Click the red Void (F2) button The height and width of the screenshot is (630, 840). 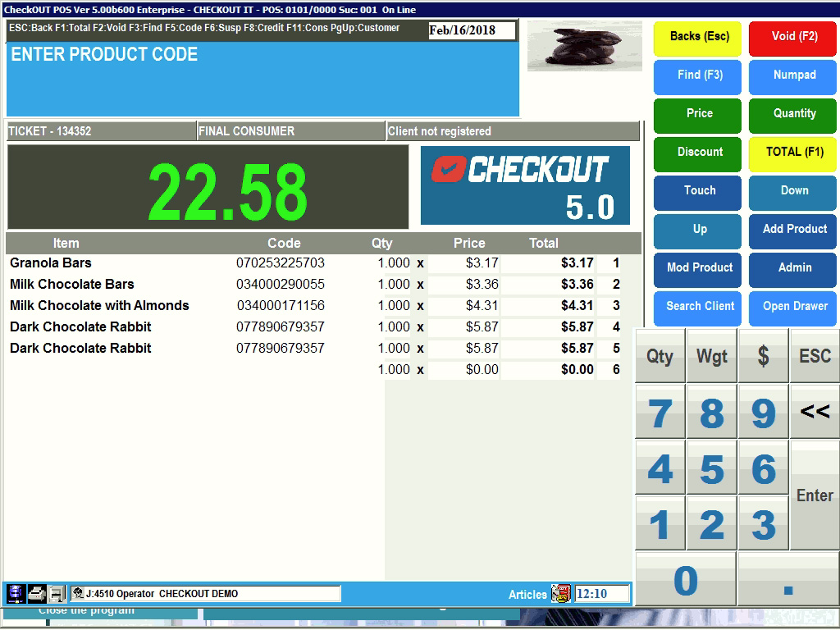[793, 37]
